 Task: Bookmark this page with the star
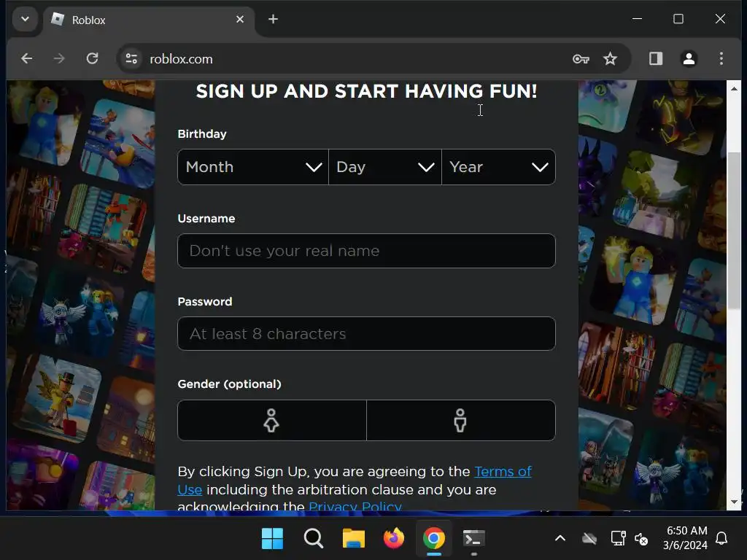point(610,59)
